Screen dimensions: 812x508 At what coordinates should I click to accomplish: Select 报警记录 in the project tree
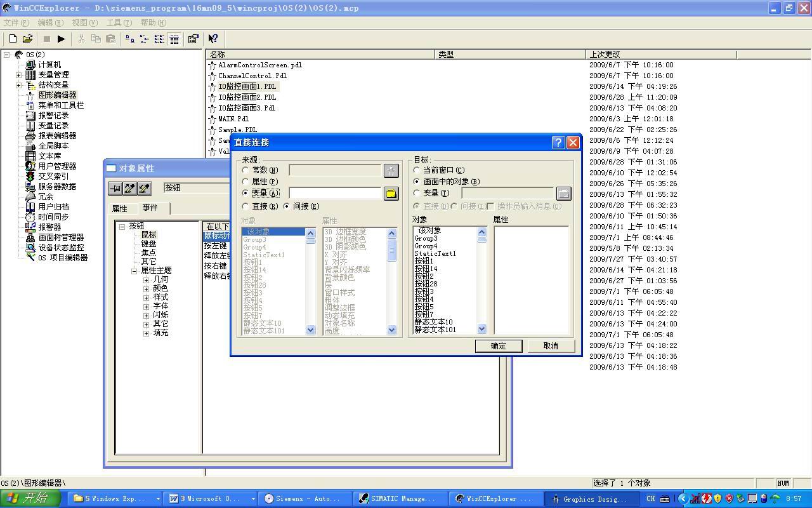click(53, 116)
